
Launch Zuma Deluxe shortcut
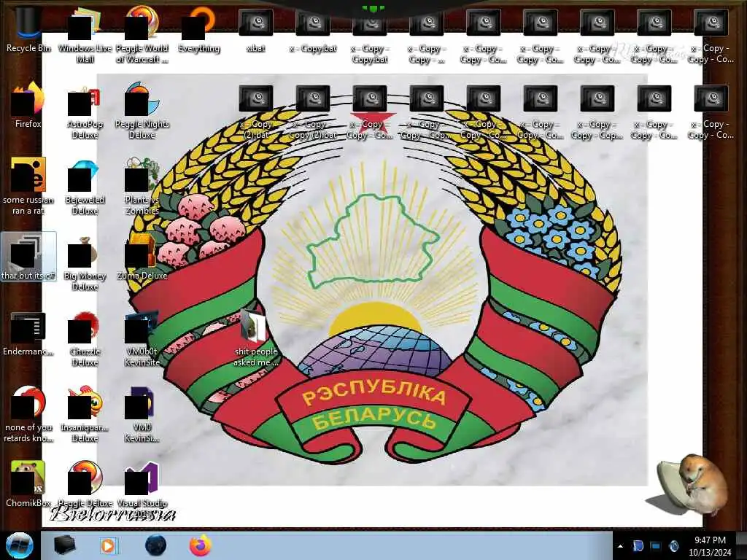coord(142,256)
